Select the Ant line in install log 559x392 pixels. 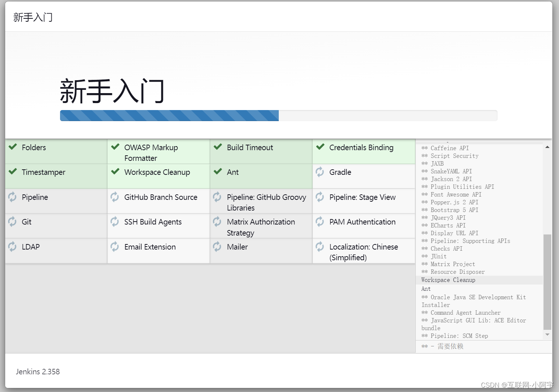426,289
